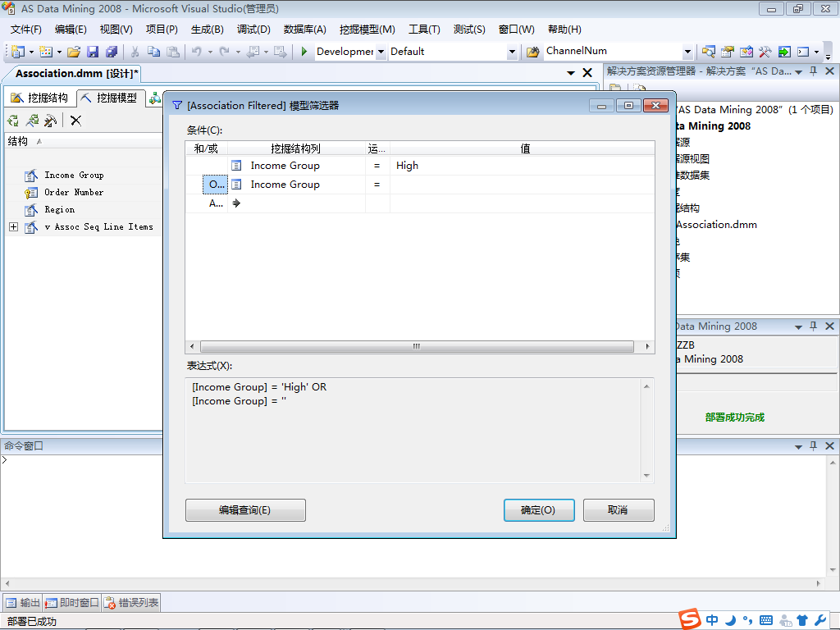840x630 pixels.
Task: Click the conditions grid horizontal scrollbar thumb
Action: pyautogui.click(x=416, y=347)
